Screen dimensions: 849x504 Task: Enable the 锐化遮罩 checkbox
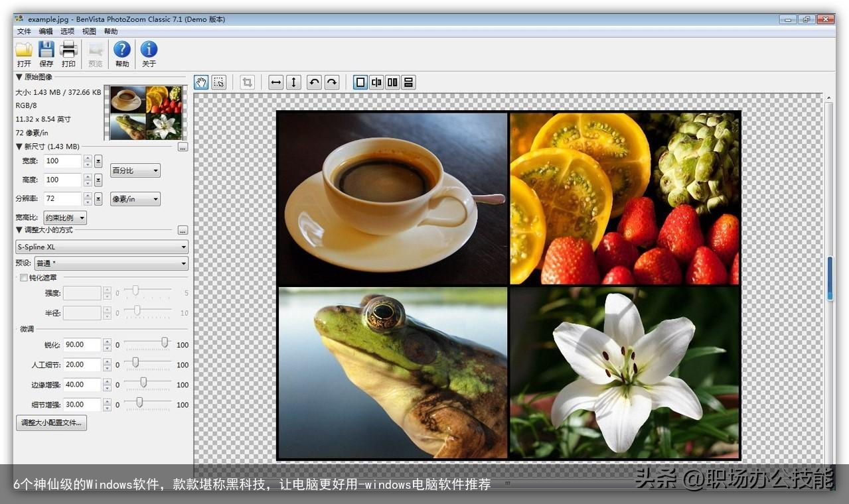pyautogui.click(x=24, y=277)
